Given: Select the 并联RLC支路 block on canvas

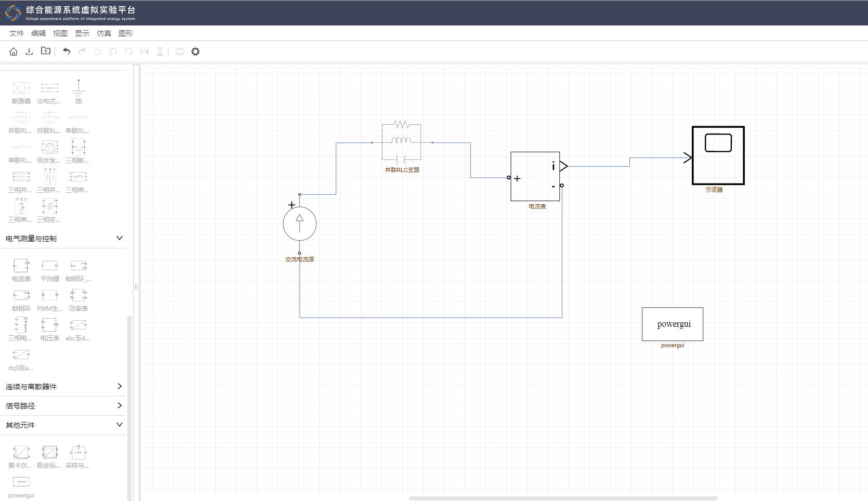Looking at the screenshot, I should [x=401, y=142].
